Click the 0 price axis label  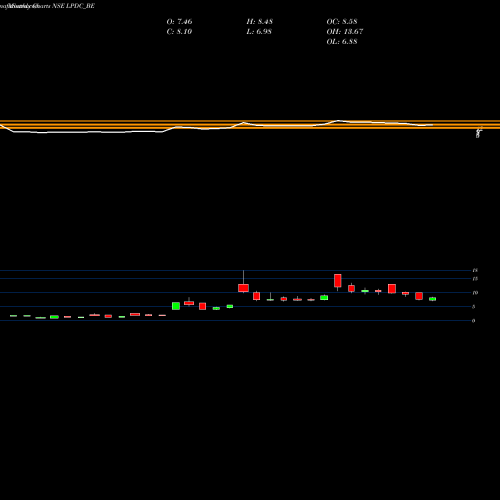[x=473, y=321]
